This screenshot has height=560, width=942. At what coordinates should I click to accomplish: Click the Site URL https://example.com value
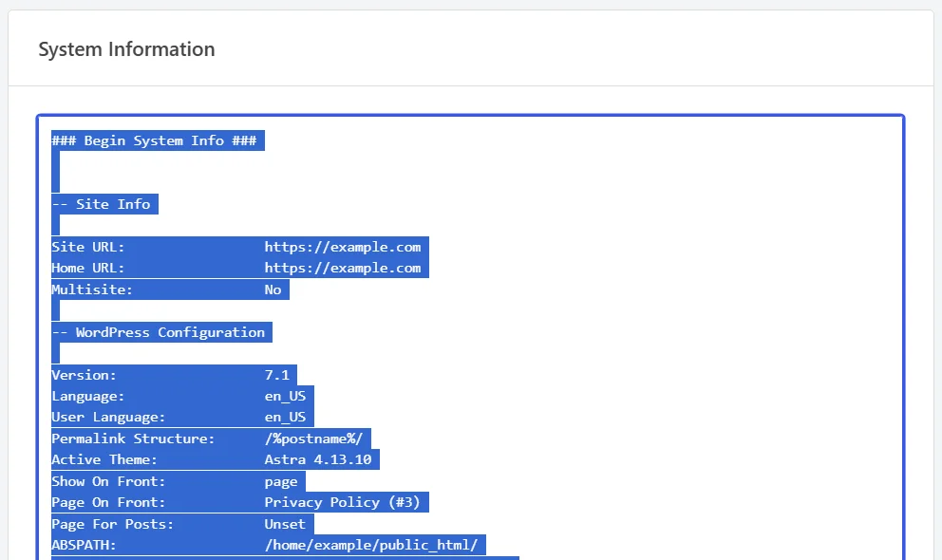pyautogui.click(x=343, y=247)
